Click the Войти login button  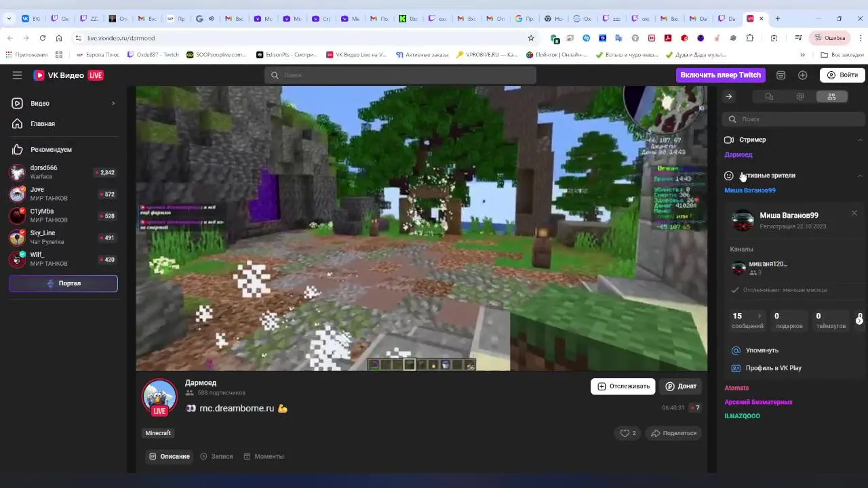coord(842,75)
